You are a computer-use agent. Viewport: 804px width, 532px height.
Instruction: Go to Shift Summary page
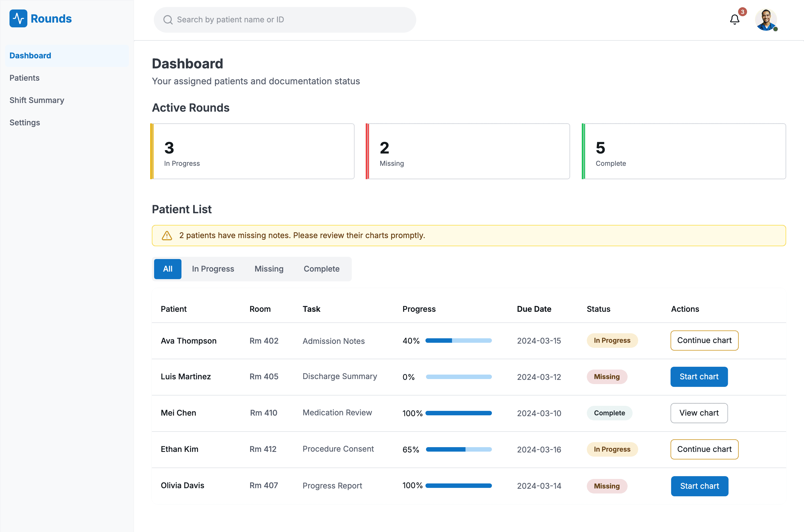(x=37, y=100)
